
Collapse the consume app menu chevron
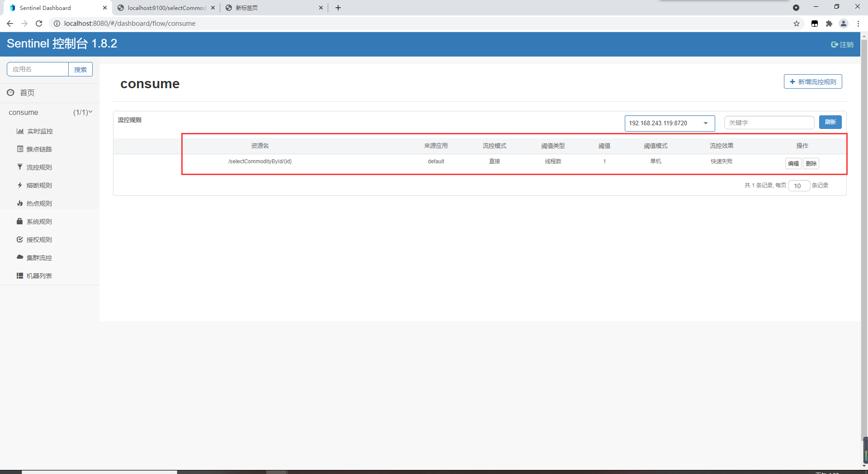(90, 112)
